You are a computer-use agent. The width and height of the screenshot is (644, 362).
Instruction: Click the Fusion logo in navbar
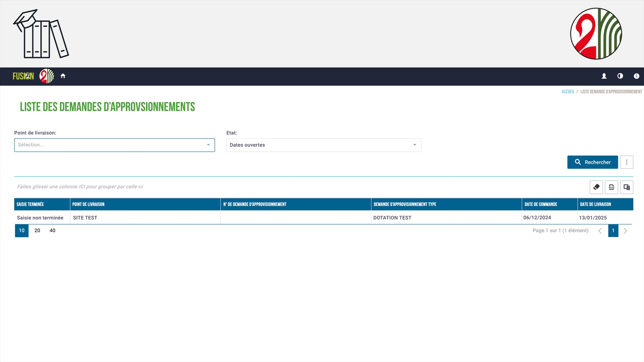(23, 76)
